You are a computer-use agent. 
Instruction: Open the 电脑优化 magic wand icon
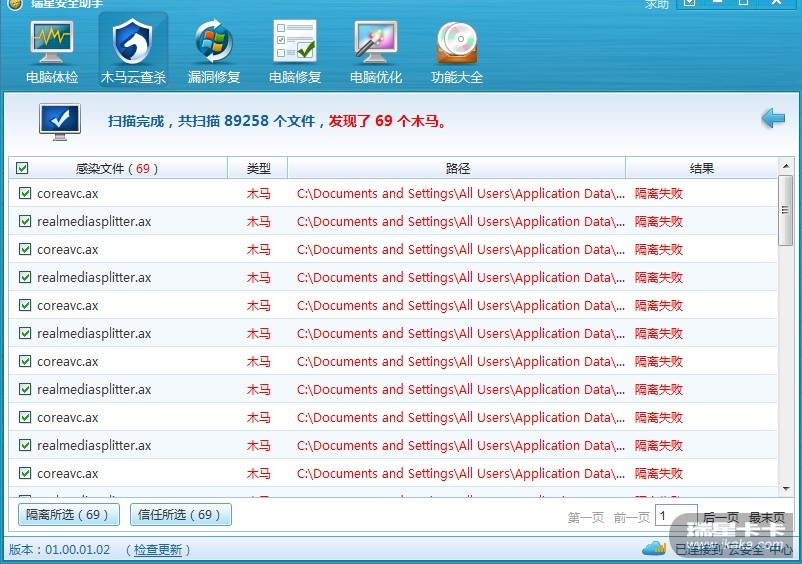tap(376, 41)
